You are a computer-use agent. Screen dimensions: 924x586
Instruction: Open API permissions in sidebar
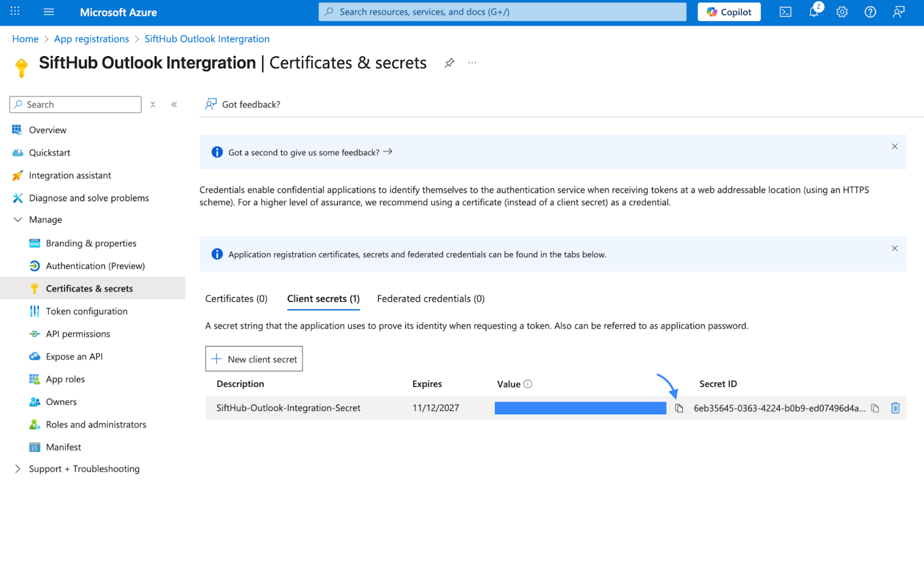coord(78,334)
